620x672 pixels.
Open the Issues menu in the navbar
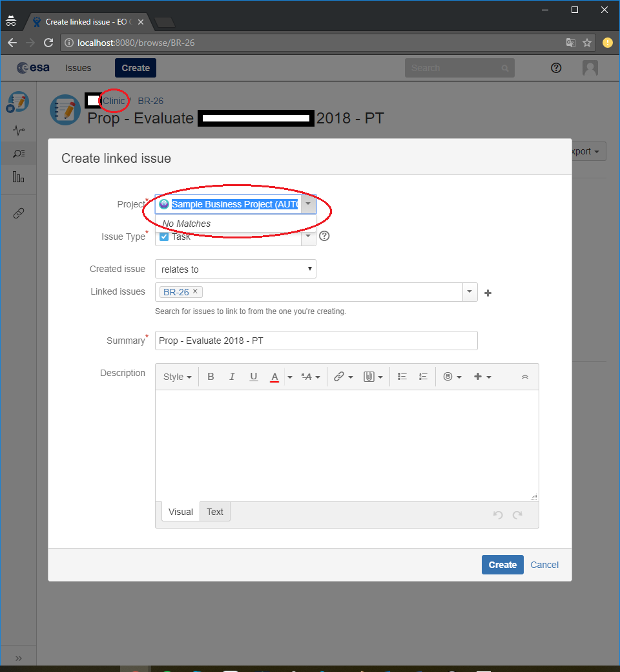pos(78,68)
